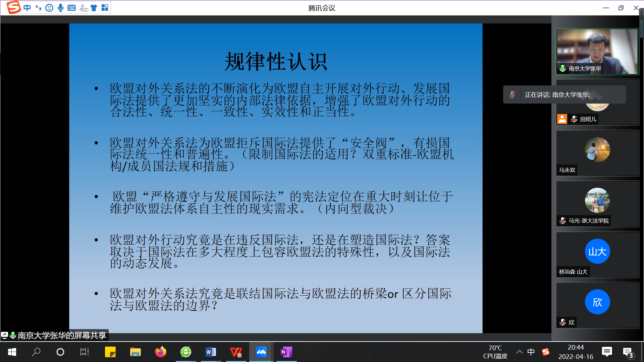The width and height of the screenshot is (644, 362).
Task: Click 马永双 name label
Action: 567,170
